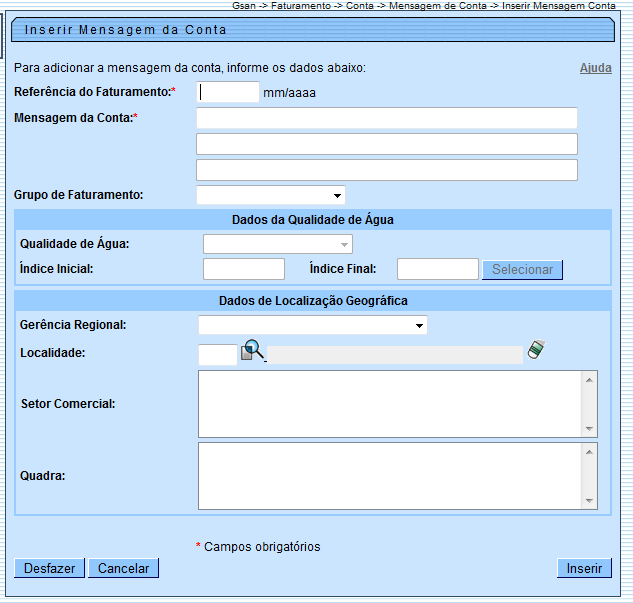This screenshot has width=633, height=603.
Task: Click the Cancelar button
Action: 123,568
